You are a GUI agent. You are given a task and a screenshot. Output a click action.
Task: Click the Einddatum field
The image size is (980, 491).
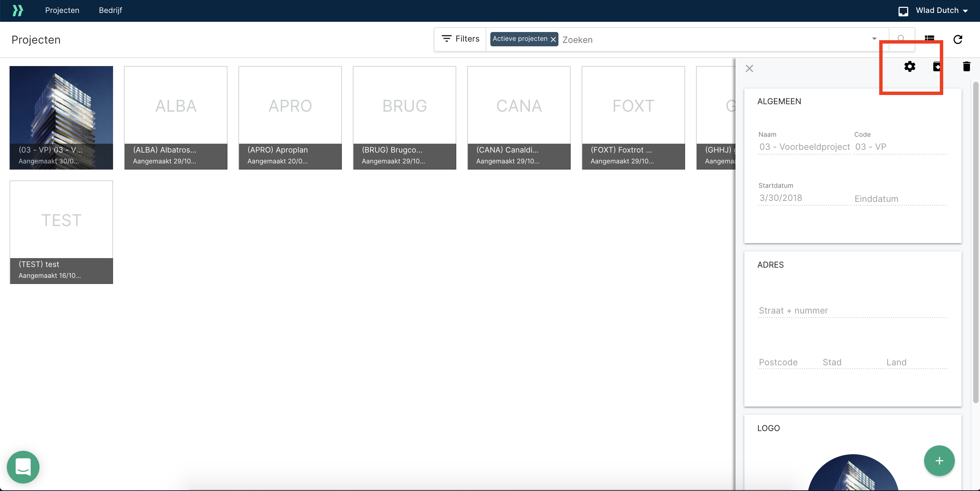(x=900, y=199)
